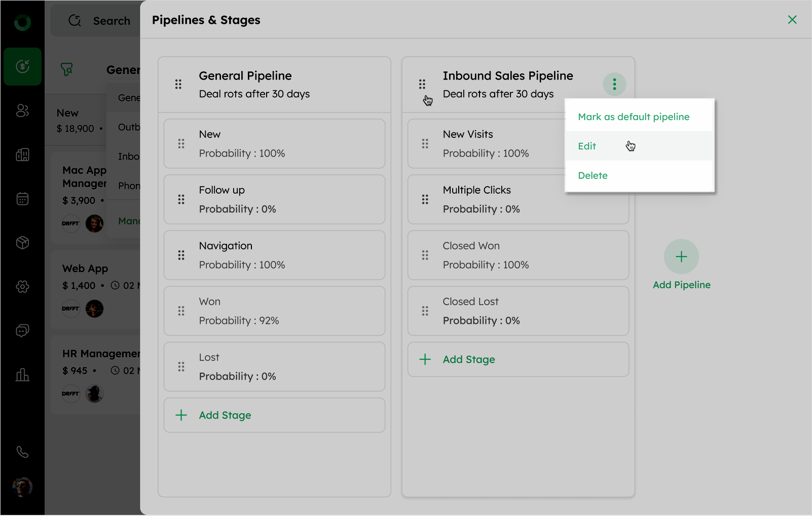Viewport: 812px width, 516px height.
Task: Open the settings gear icon
Action: point(22,287)
